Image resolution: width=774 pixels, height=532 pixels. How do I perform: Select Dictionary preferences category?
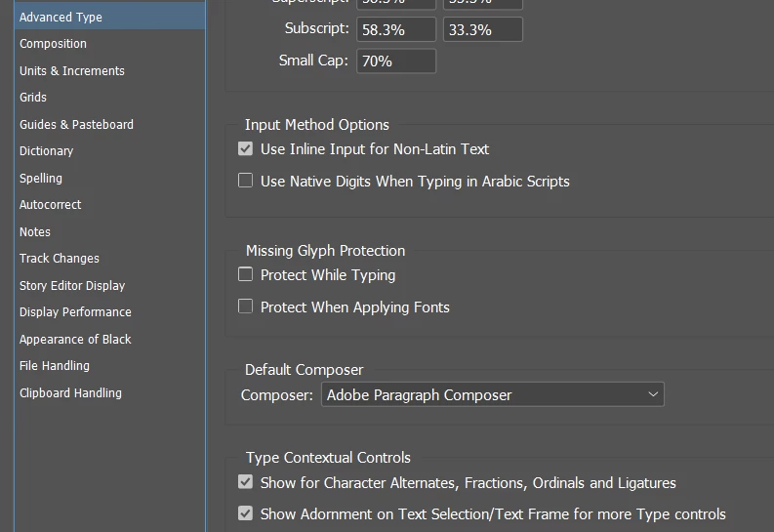point(47,151)
